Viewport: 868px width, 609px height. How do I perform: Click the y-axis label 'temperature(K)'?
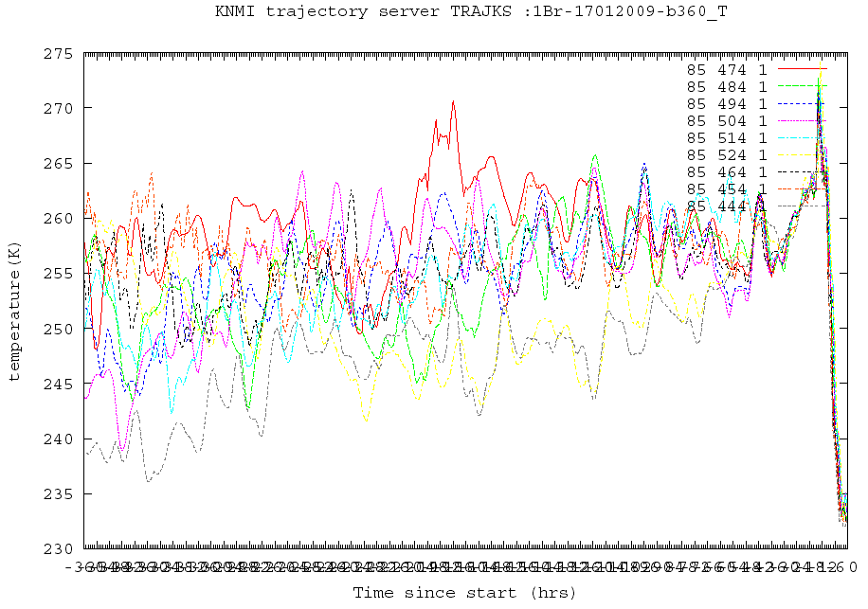(x=14, y=312)
